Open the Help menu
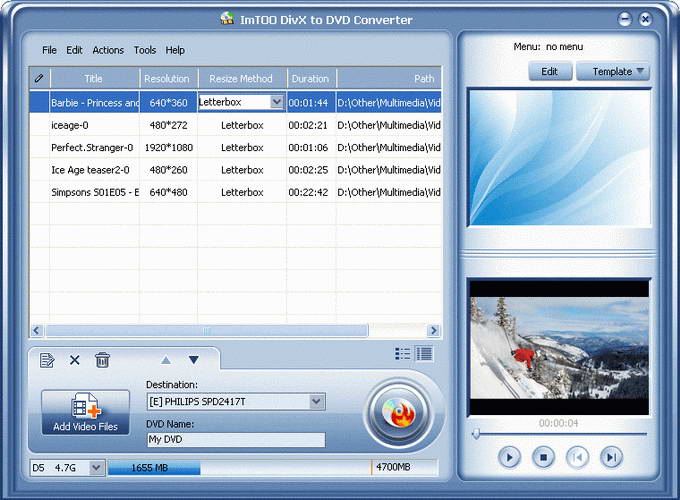Screen dimensions: 680x500 [175, 50]
